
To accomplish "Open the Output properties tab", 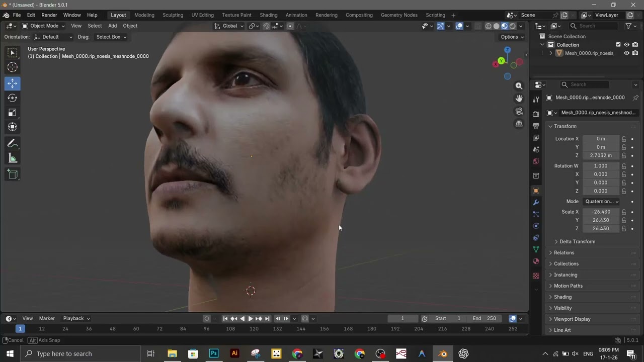I will (x=536, y=126).
